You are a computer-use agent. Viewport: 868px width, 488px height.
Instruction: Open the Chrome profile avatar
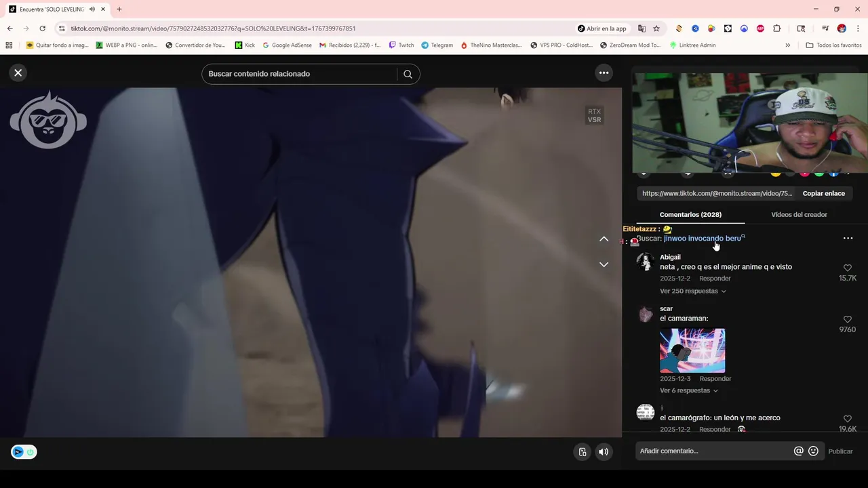coord(842,28)
